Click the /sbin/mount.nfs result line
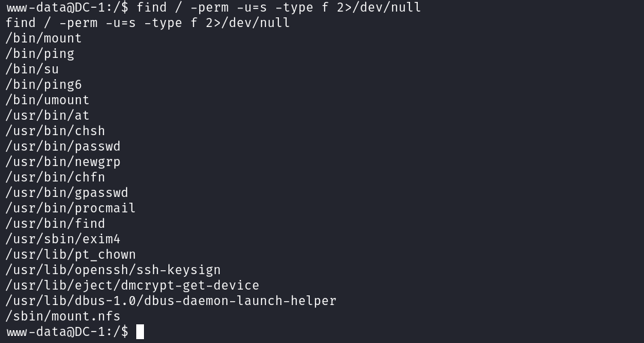Image resolution: width=644 pixels, height=343 pixels. 63,316
